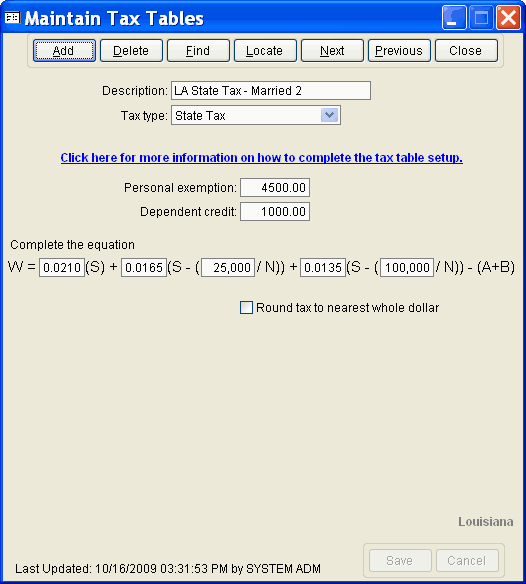Select the Dependent credit field
This screenshot has width=526, height=584.
click(x=275, y=212)
